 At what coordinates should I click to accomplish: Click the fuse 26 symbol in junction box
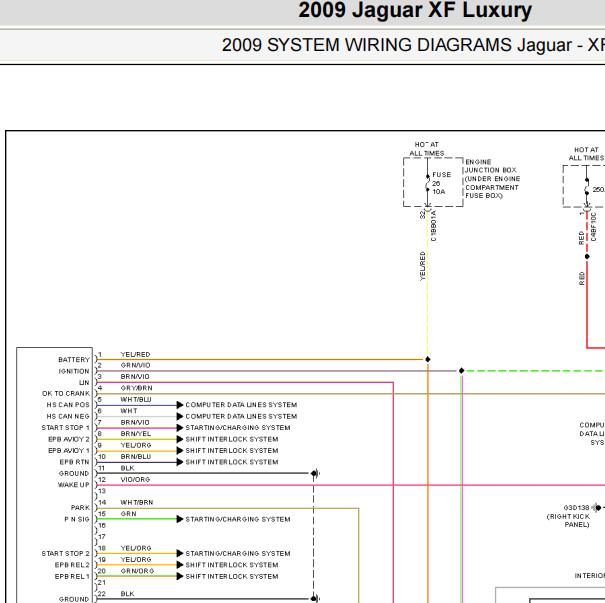tap(428, 183)
